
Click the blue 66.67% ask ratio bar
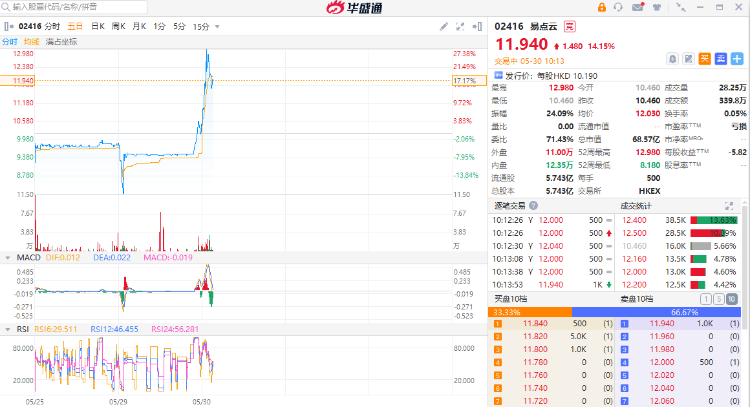point(656,312)
